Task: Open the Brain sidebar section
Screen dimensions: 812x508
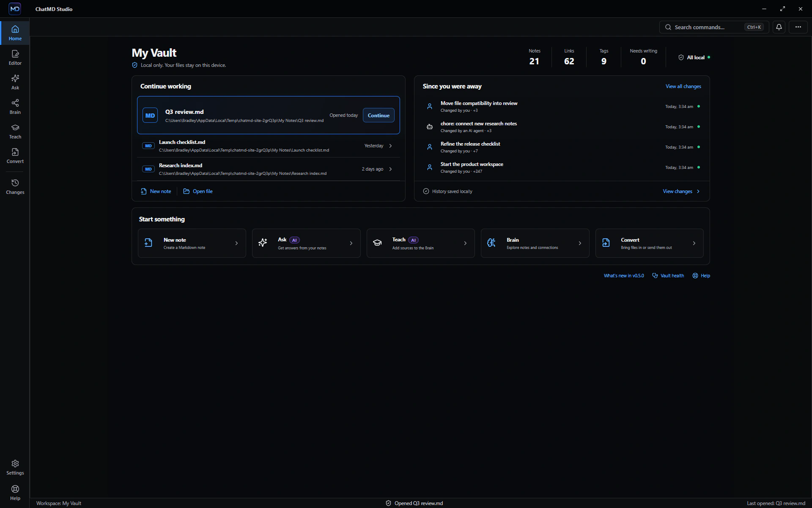Action: click(15, 107)
